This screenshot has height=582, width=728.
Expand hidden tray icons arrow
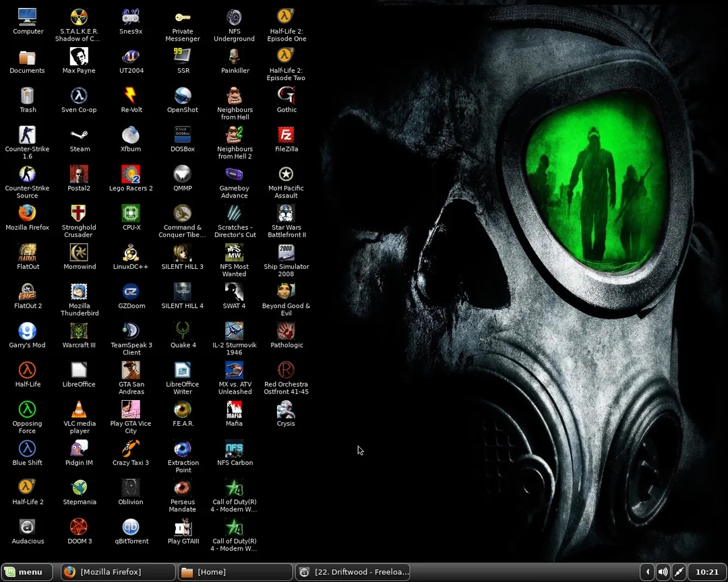(x=648, y=572)
